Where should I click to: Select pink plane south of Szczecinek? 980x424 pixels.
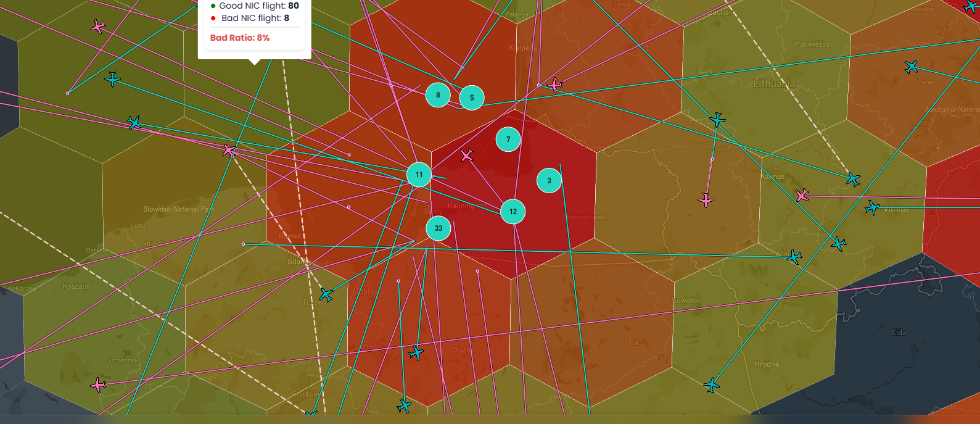click(98, 386)
